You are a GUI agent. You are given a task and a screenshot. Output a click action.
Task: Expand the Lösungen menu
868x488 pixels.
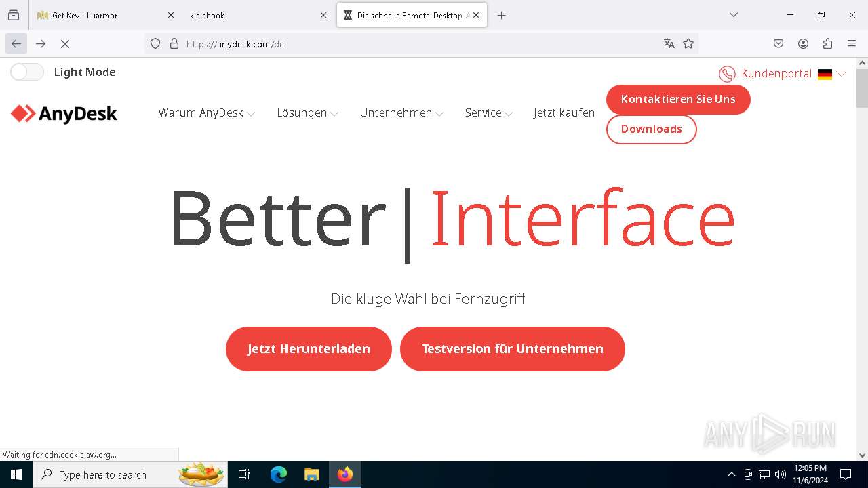click(308, 113)
